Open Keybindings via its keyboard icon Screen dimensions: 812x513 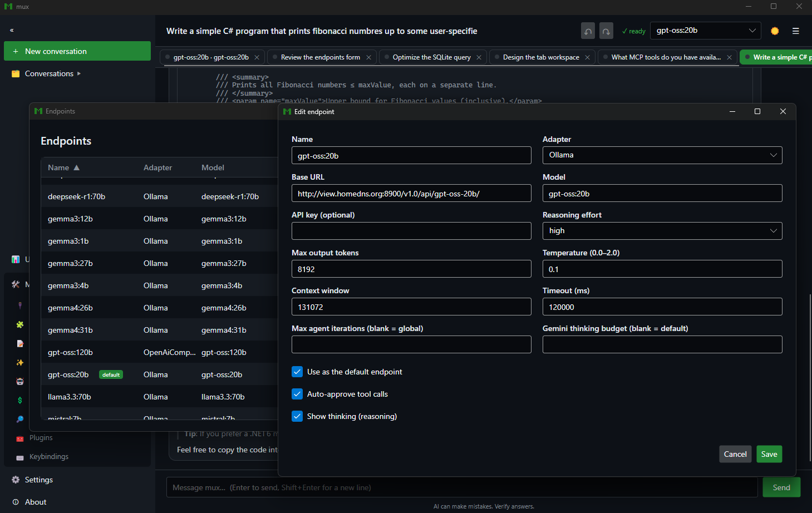[x=20, y=457]
